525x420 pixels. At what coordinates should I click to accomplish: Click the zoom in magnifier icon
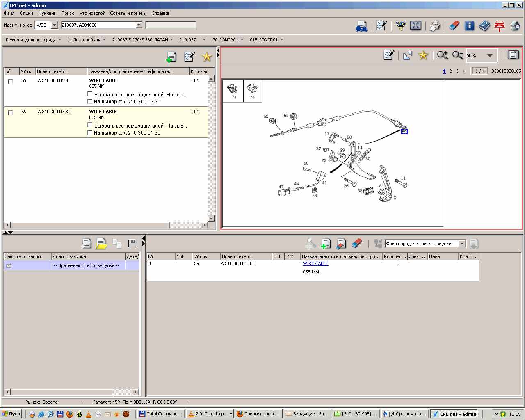(442, 55)
